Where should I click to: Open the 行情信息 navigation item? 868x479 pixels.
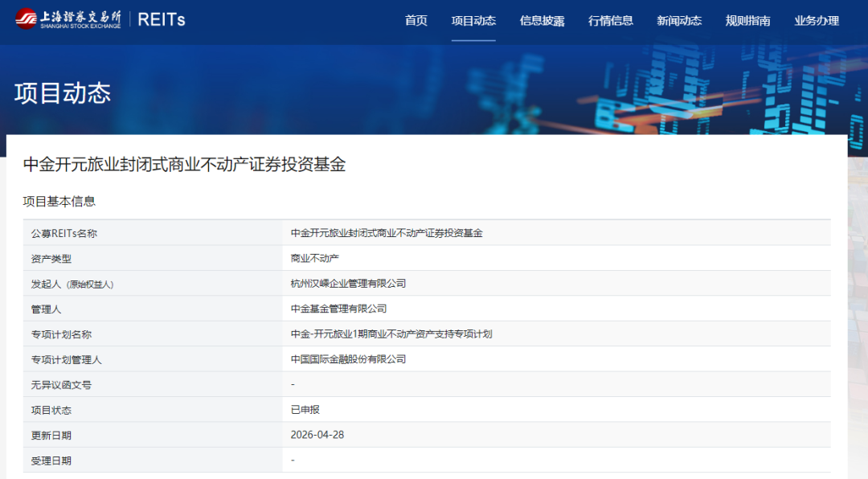[611, 21]
